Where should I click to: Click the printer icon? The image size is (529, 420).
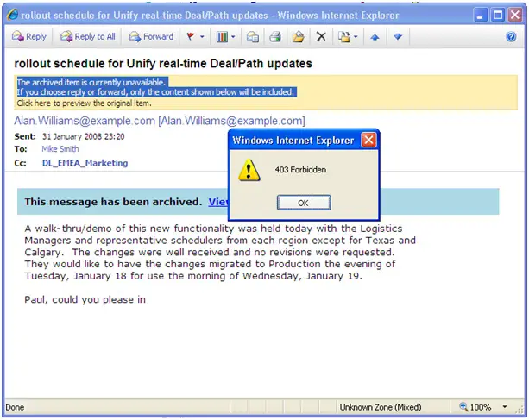coord(275,36)
